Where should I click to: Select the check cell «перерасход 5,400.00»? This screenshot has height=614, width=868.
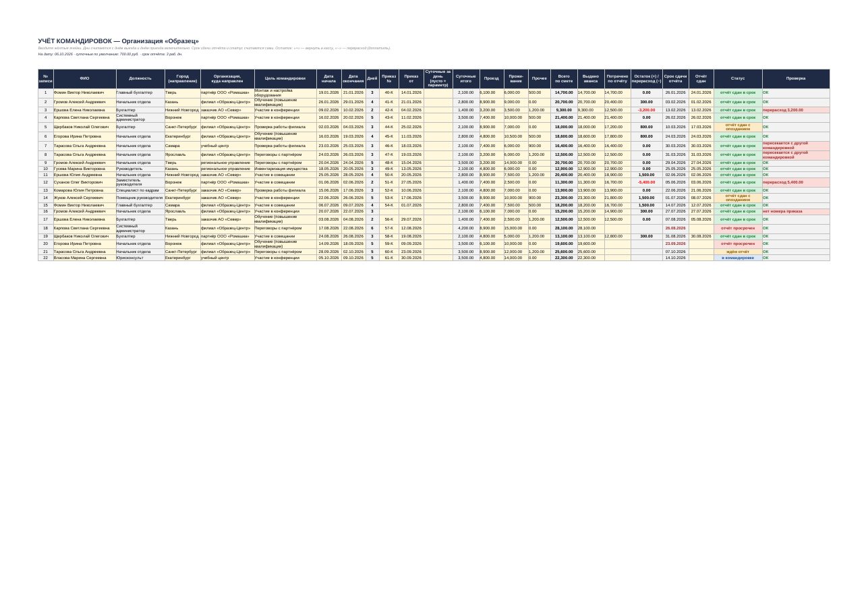pyautogui.click(x=796, y=182)
